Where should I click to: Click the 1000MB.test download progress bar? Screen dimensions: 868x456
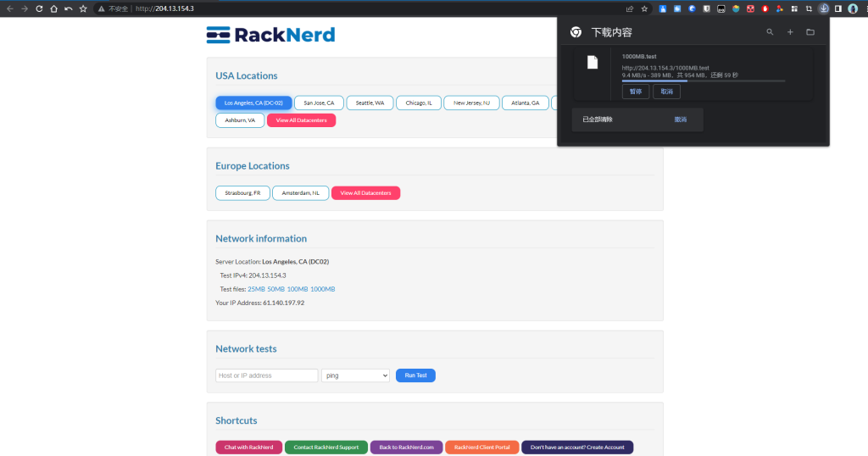click(x=703, y=81)
